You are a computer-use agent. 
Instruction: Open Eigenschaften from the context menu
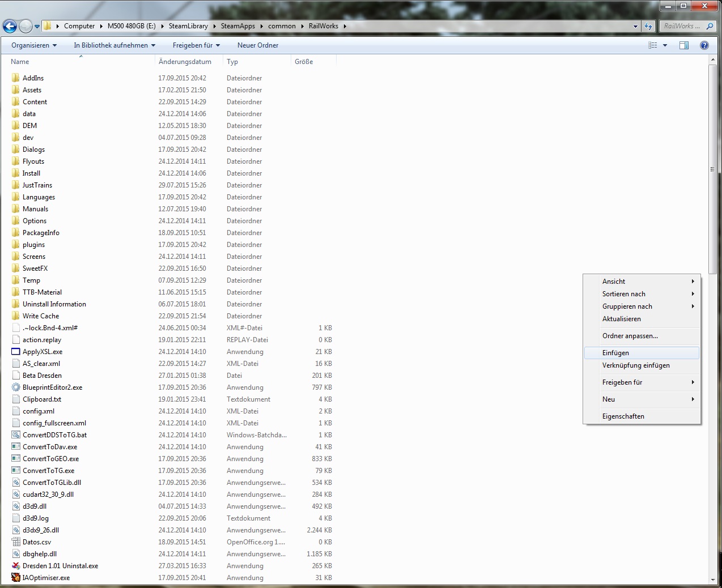point(642,416)
